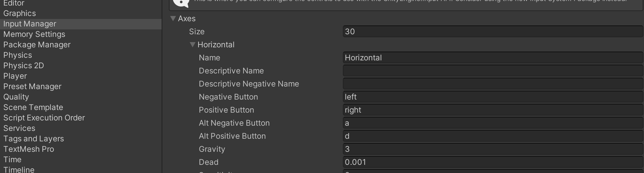Click the Negative Button field with left
This screenshot has height=173, width=644.
(492, 97)
